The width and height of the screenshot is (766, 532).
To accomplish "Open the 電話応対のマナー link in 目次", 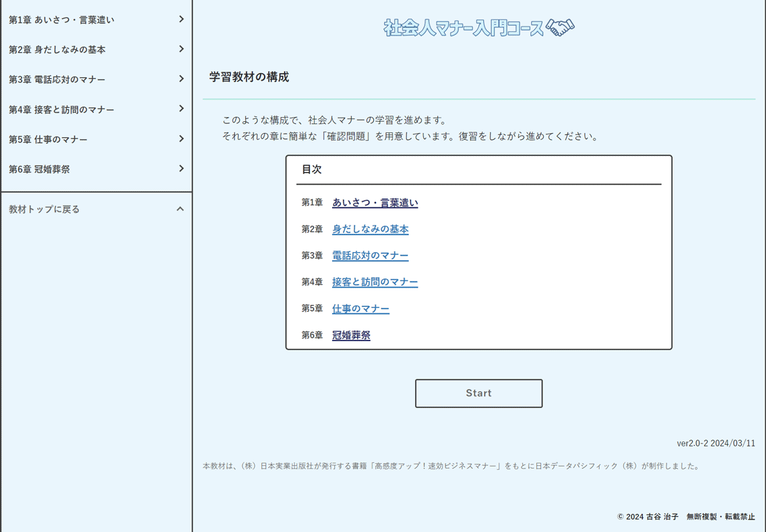I will tap(370, 256).
